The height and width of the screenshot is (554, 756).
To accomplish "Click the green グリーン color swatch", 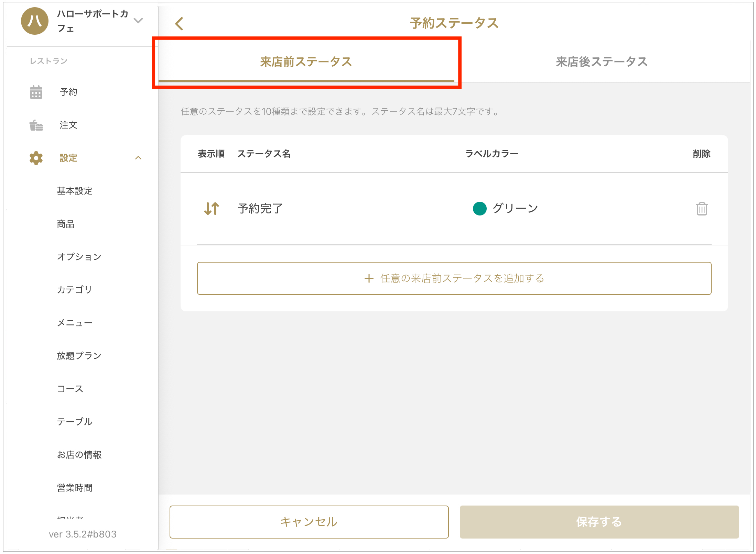I will 479,208.
